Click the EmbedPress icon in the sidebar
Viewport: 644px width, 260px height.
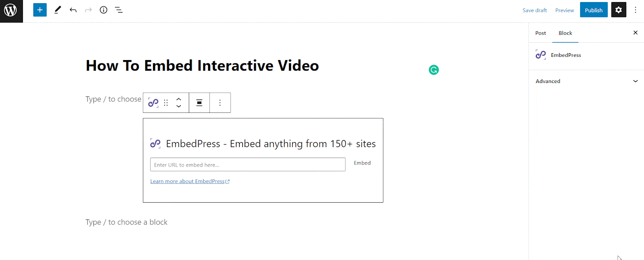point(541,55)
